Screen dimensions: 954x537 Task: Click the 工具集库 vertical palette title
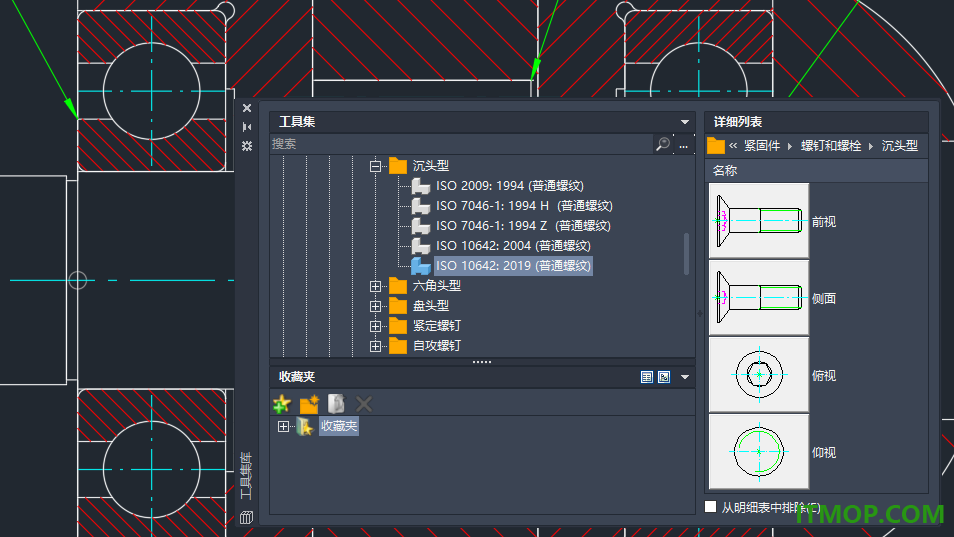pos(246,476)
